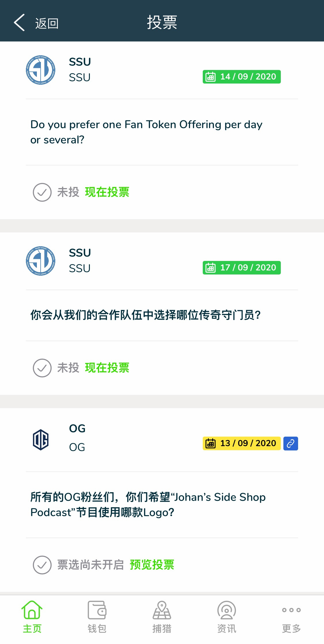
Task: Open the 更多 three-dots menu
Action: (291, 610)
